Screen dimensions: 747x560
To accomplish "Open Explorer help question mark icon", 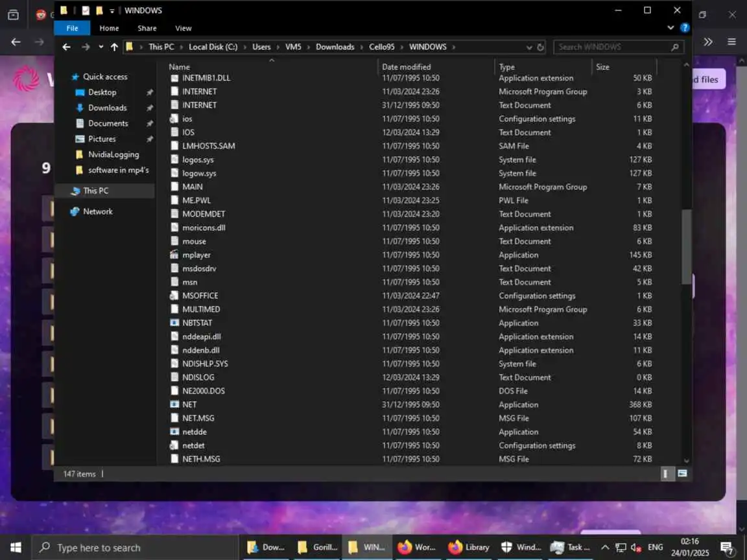I will click(685, 28).
